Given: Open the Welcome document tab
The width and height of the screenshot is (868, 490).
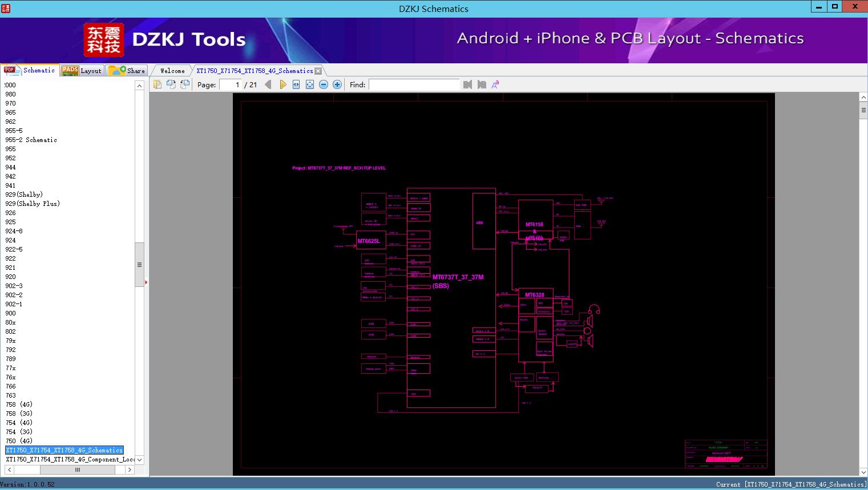Looking at the screenshot, I should coord(172,71).
